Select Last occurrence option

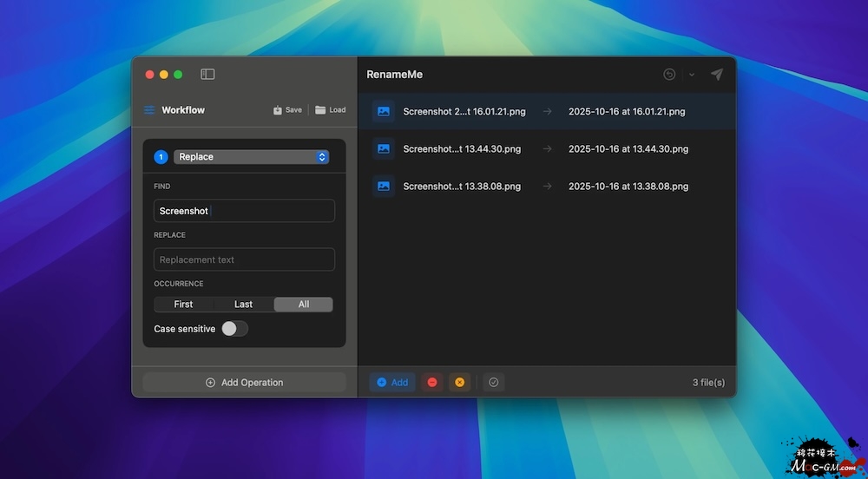click(243, 305)
